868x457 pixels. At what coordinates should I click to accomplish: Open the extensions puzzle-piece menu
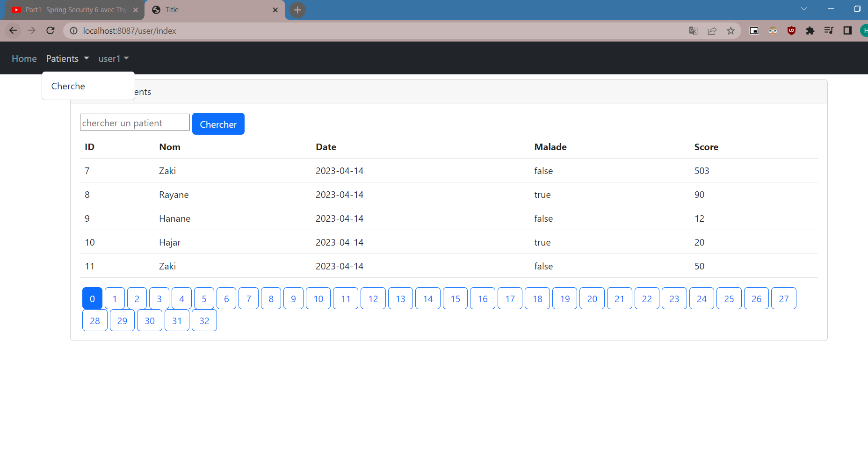coord(810,30)
